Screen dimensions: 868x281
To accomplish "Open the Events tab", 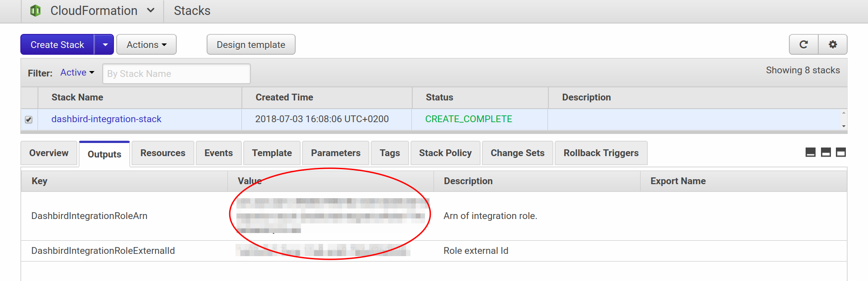I will pos(218,153).
